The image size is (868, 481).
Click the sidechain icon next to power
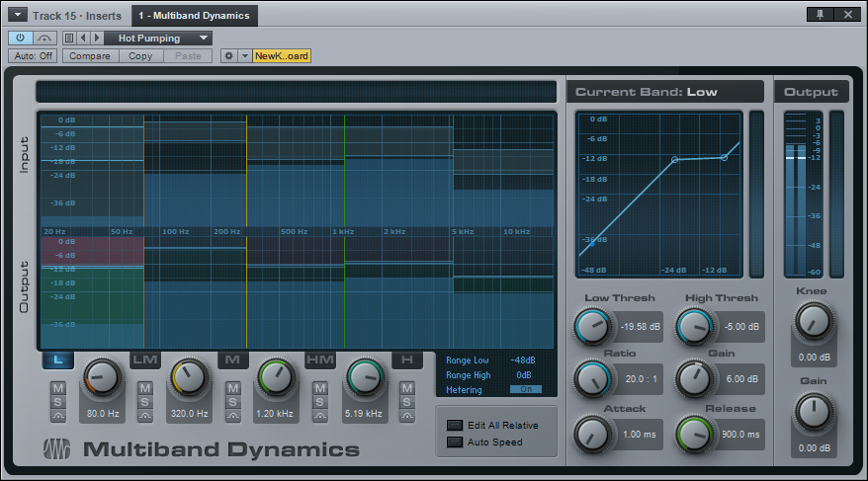[x=44, y=39]
